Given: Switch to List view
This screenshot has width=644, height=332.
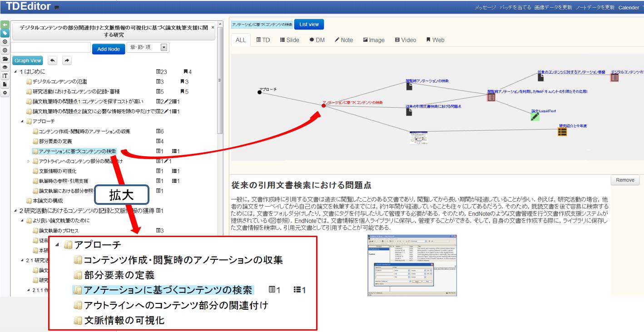Looking at the screenshot, I should pos(309,25).
